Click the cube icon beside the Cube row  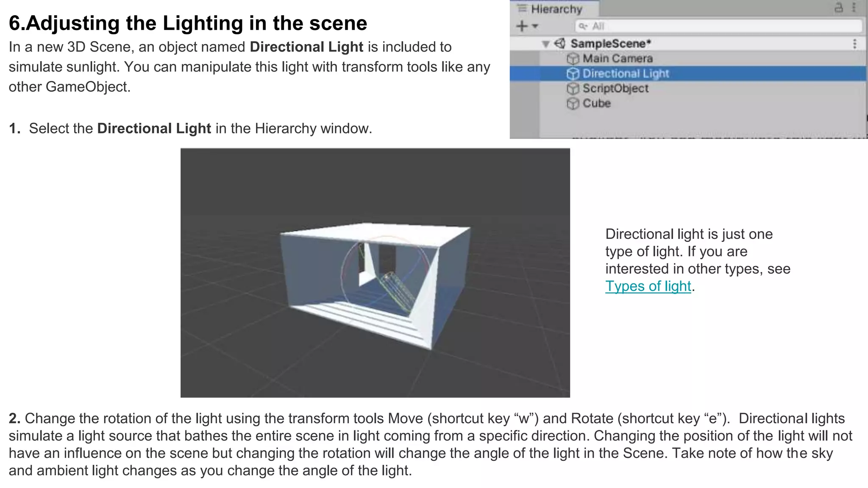coord(573,103)
